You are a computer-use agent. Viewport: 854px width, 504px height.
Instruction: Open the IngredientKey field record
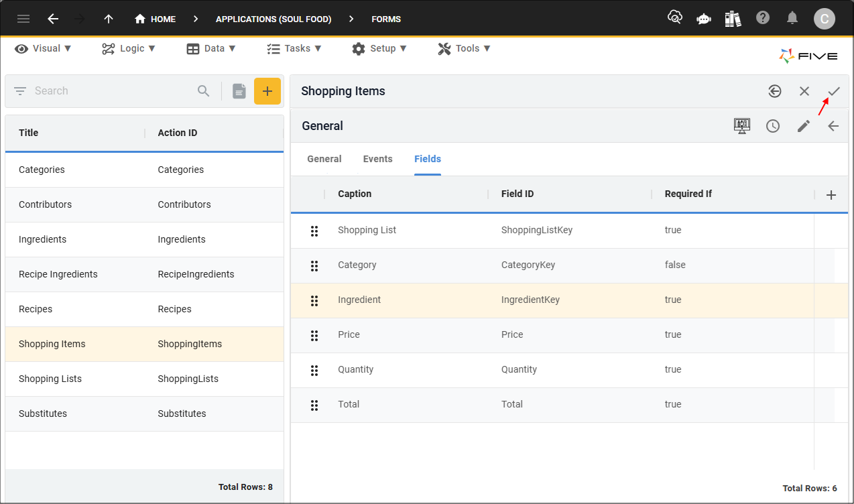[530, 300]
